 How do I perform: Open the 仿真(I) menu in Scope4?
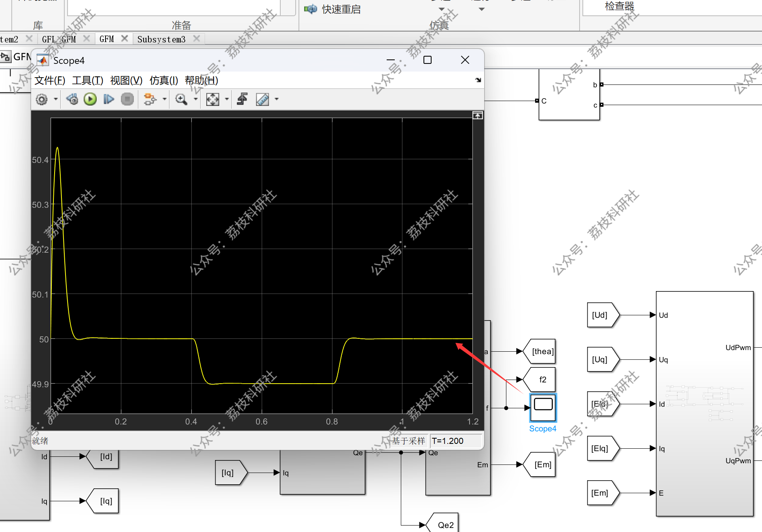pyautogui.click(x=164, y=80)
